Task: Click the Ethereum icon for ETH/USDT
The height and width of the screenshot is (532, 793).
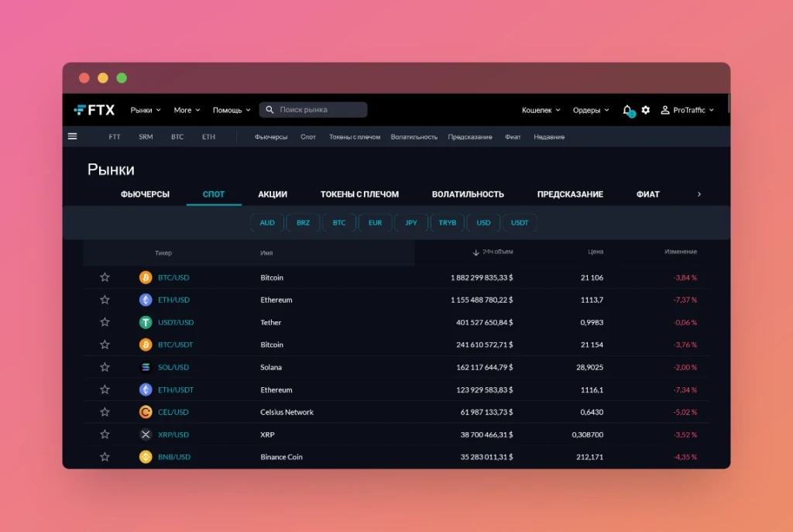Action: pyautogui.click(x=146, y=390)
